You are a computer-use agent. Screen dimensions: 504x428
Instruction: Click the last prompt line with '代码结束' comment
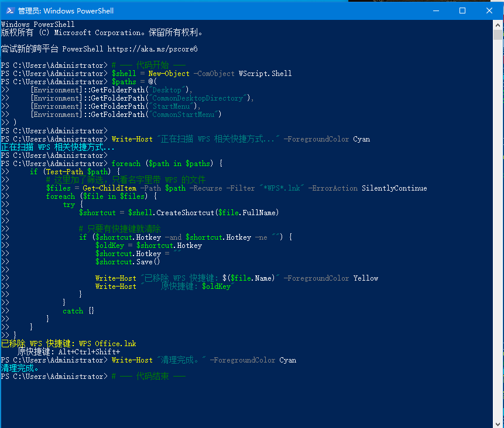point(94,377)
